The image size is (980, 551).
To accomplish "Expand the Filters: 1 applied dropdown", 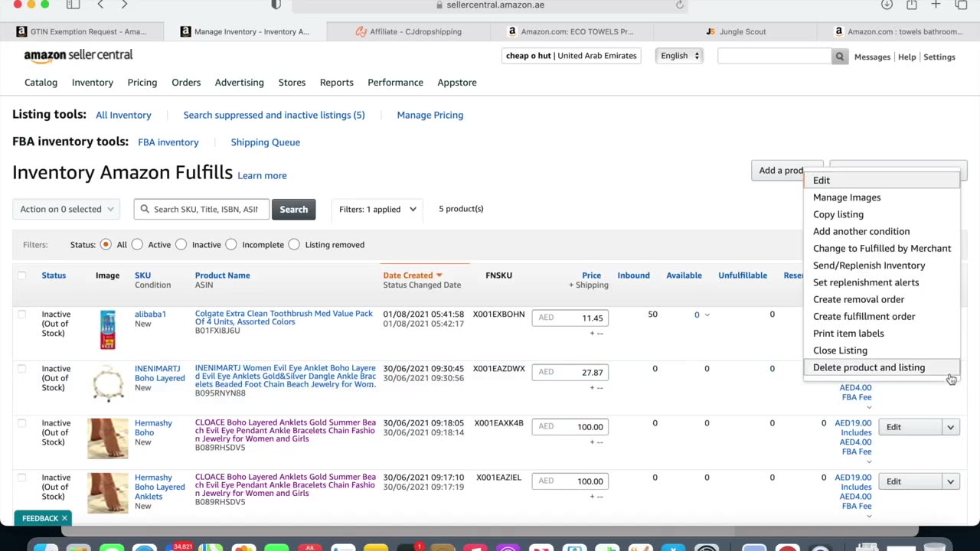I will pos(377,209).
